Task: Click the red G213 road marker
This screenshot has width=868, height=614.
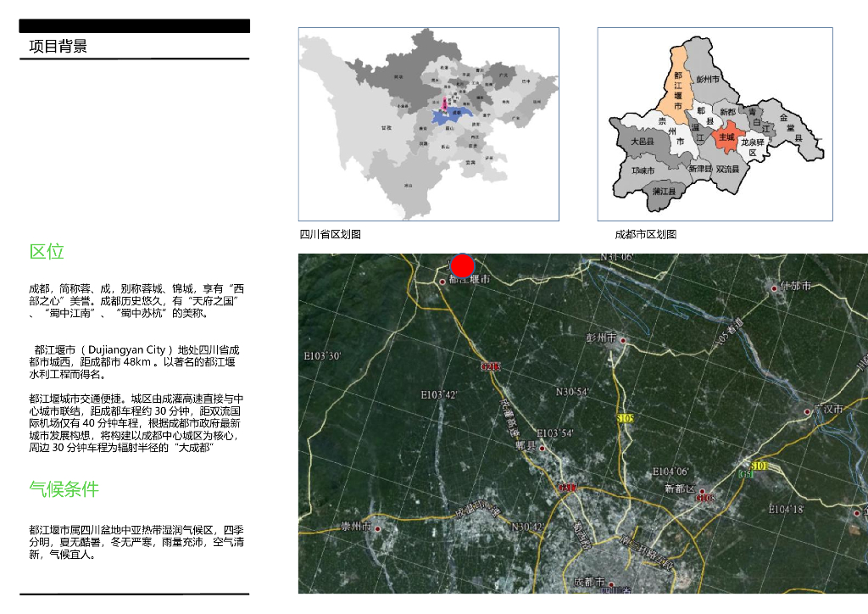Action: pyautogui.click(x=490, y=366)
